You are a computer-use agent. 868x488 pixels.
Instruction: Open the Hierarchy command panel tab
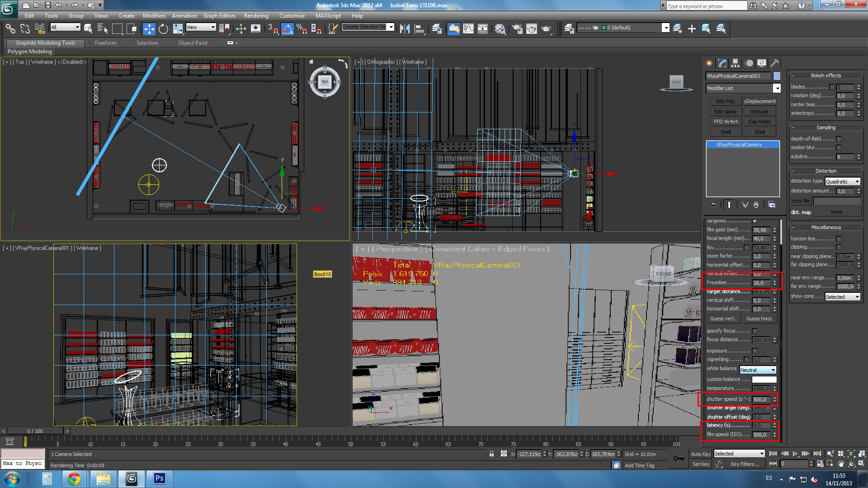click(736, 63)
